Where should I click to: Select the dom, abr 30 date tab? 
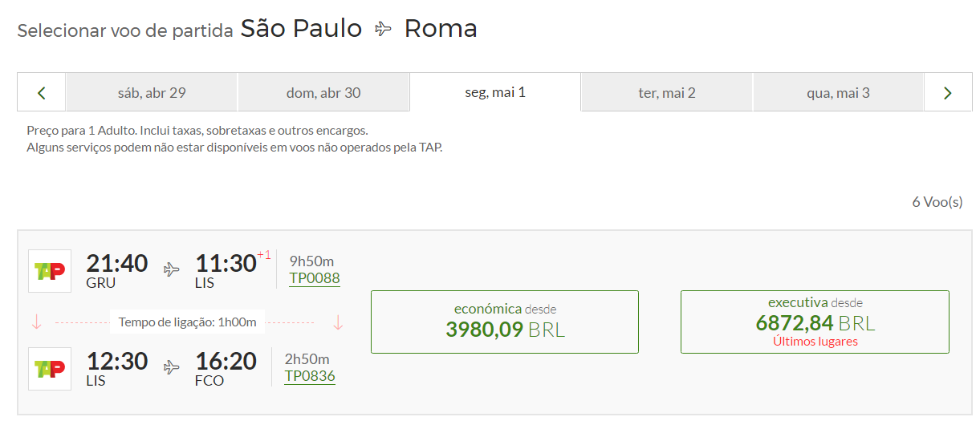[323, 93]
